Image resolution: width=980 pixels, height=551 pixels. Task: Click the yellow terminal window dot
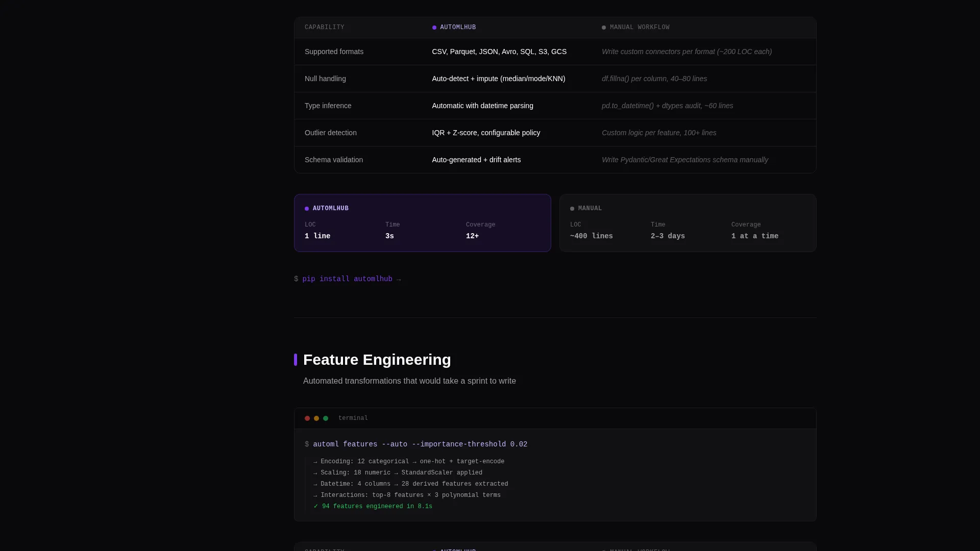pos(316,418)
